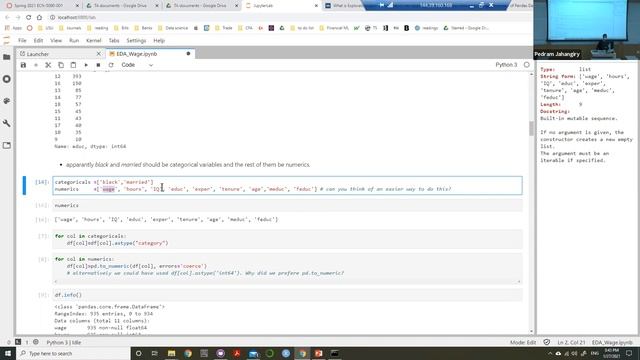The height and width of the screenshot is (360, 640).
Task: Open the Tabs list sidebar icon
Action: point(7,145)
